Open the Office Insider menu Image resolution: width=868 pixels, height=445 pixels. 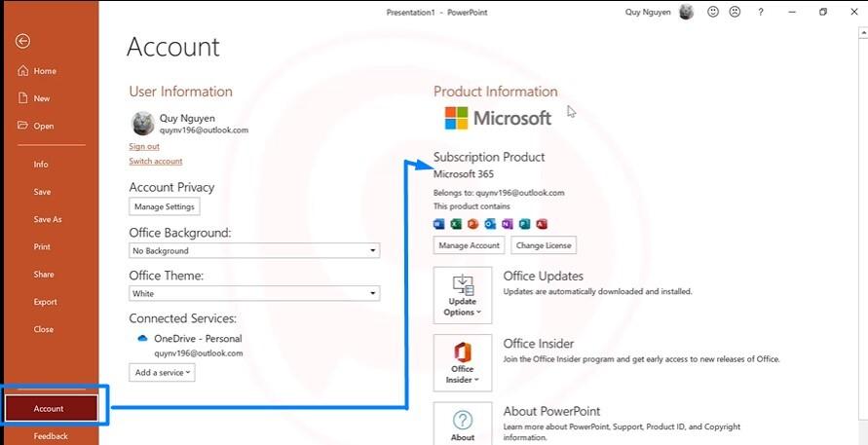pos(463,362)
